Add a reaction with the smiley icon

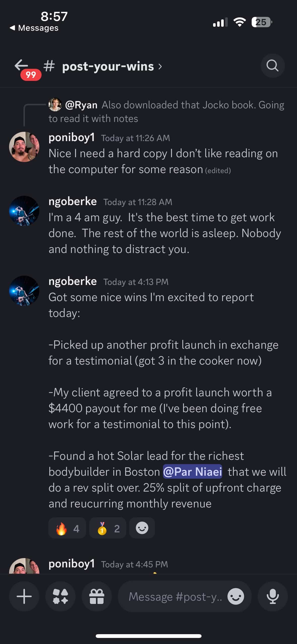pos(142,528)
